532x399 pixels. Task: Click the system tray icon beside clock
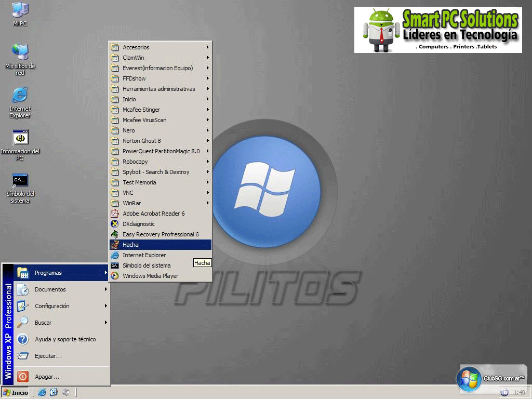coord(504,392)
